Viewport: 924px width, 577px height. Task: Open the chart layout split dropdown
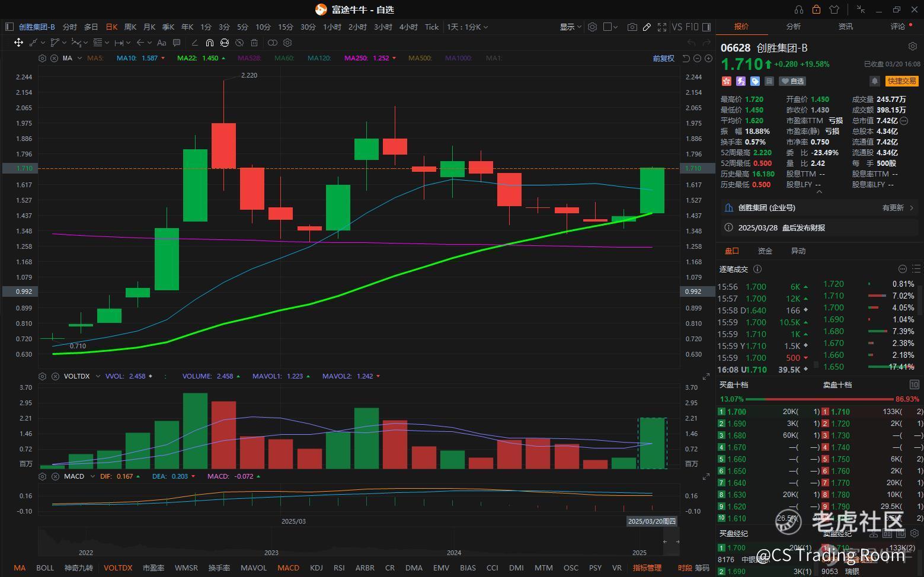click(610, 27)
